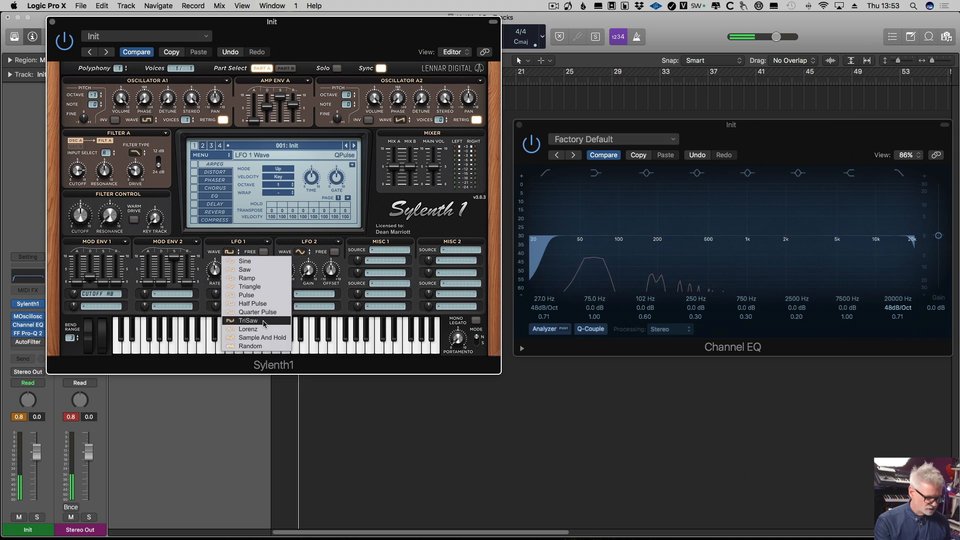The image size is (960, 540).
Task: Open the Drag No Overlap dropdown
Action: click(x=793, y=61)
